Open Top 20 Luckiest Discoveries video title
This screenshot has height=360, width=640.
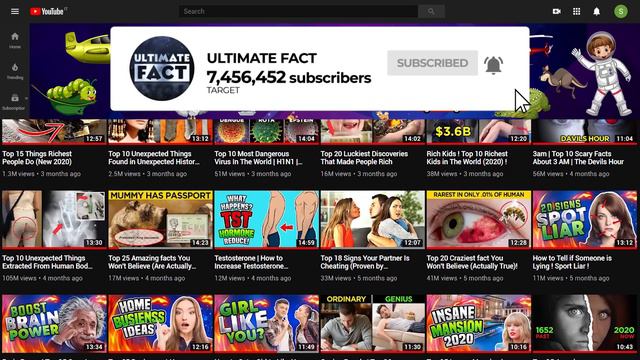pos(364,158)
